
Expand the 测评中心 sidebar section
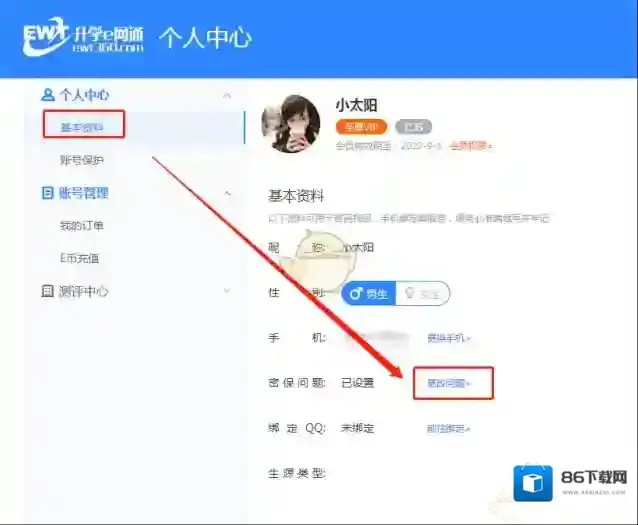(227, 291)
